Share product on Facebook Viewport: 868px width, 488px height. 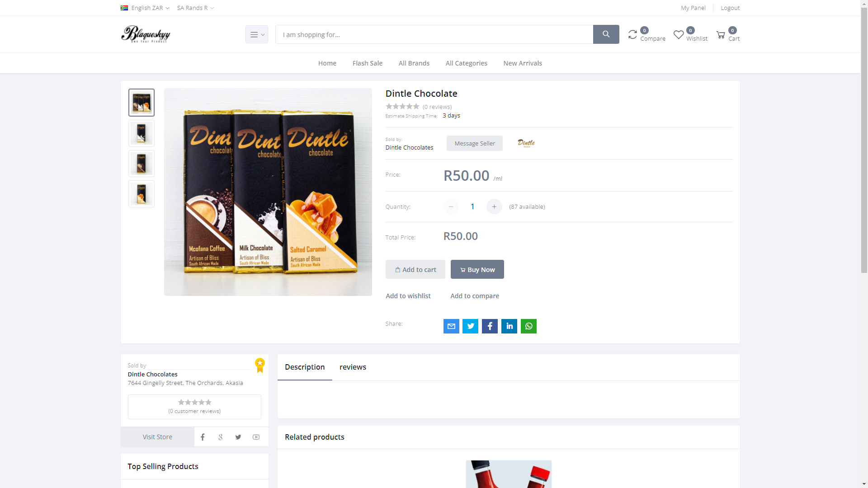point(490,326)
